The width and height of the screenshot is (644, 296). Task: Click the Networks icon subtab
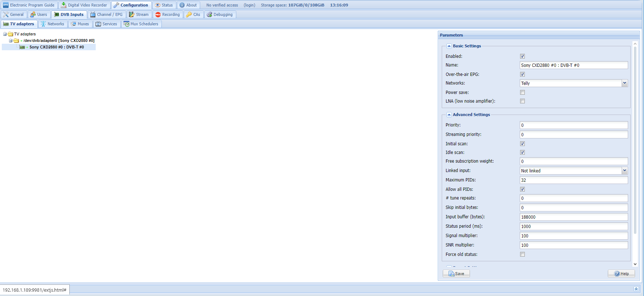click(43, 24)
